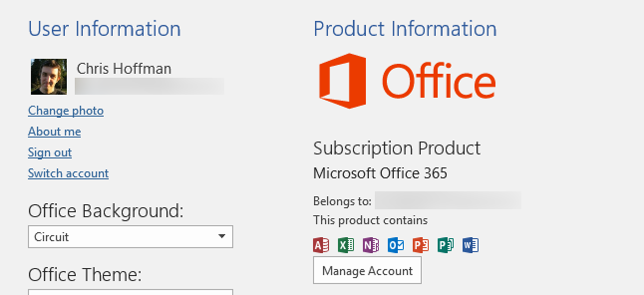Open the About me link
The image size is (644, 295).
(54, 132)
